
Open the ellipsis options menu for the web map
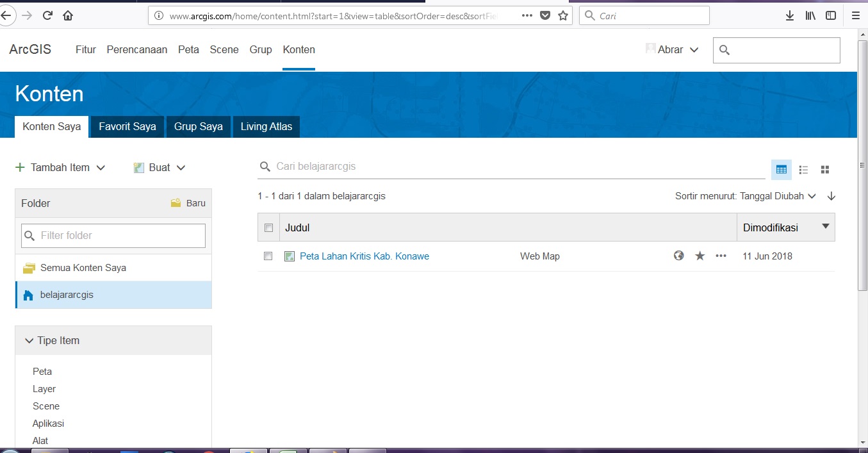pos(721,256)
